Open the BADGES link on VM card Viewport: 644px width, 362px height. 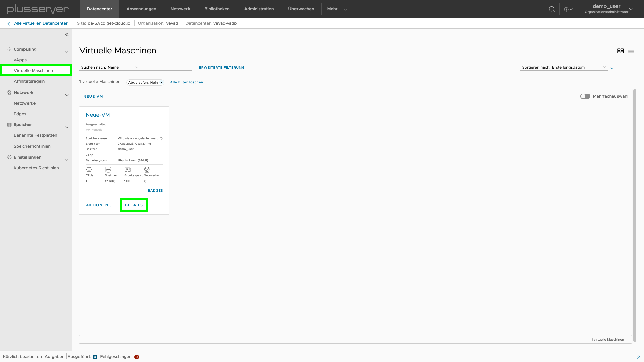click(155, 191)
